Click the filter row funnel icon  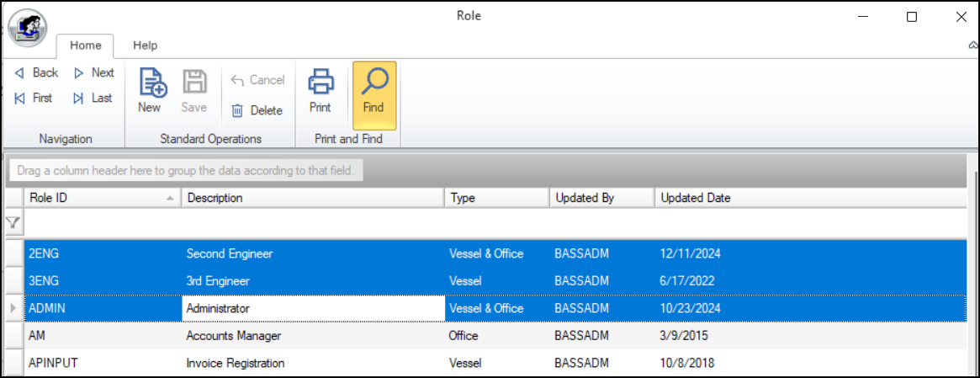pyautogui.click(x=13, y=221)
